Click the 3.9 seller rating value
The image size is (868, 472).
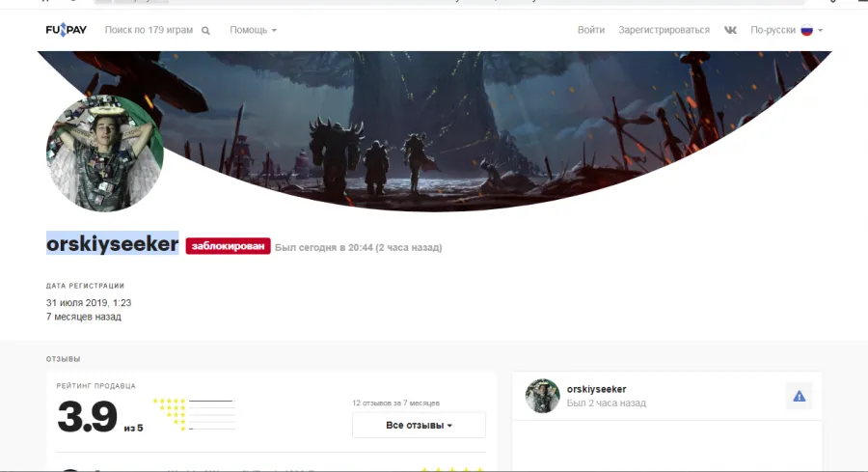tap(88, 417)
